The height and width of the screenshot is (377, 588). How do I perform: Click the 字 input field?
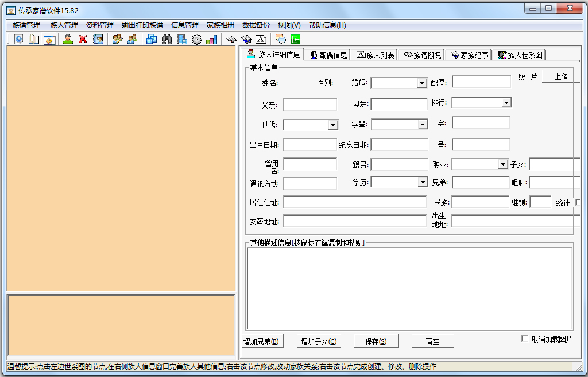point(481,122)
